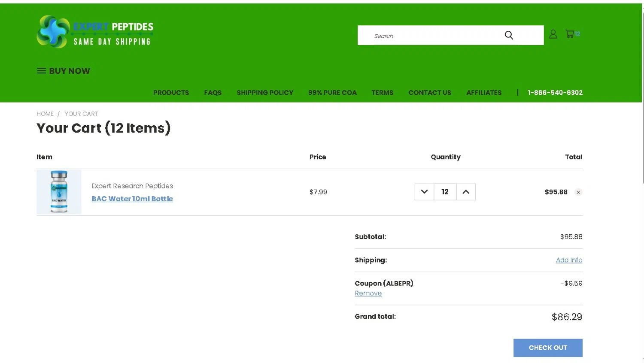Image resolution: width=644 pixels, height=363 pixels.
Task: Click the Expert Research Peptides brand text
Action: coord(132,186)
